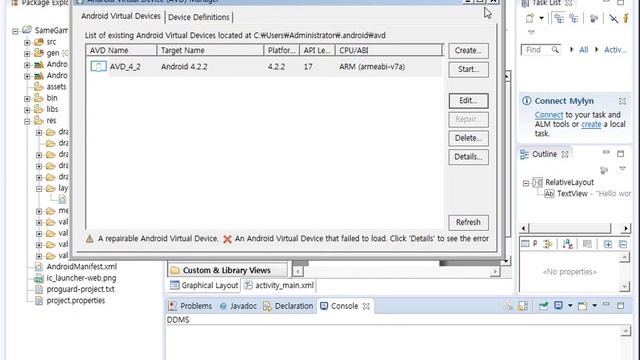The width and height of the screenshot is (640, 360).
Task: Click the Start... button to launch AVD
Action: (x=468, y=69)
